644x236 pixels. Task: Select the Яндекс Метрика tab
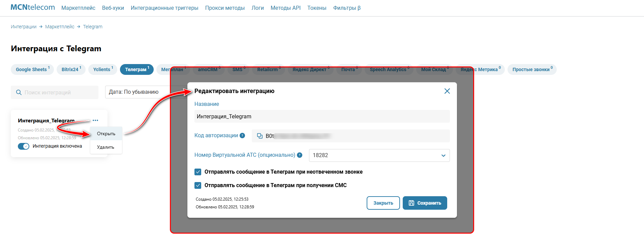pos(480,69)
